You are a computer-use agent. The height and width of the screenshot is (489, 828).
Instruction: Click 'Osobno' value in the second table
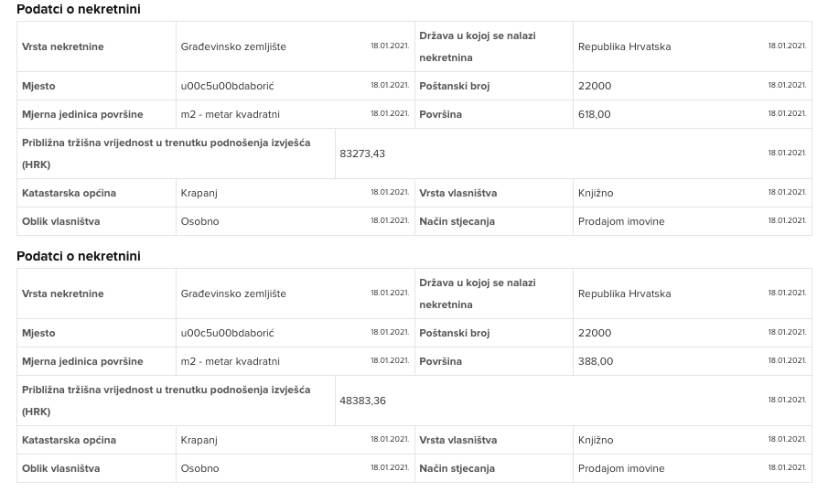point(199,468)
